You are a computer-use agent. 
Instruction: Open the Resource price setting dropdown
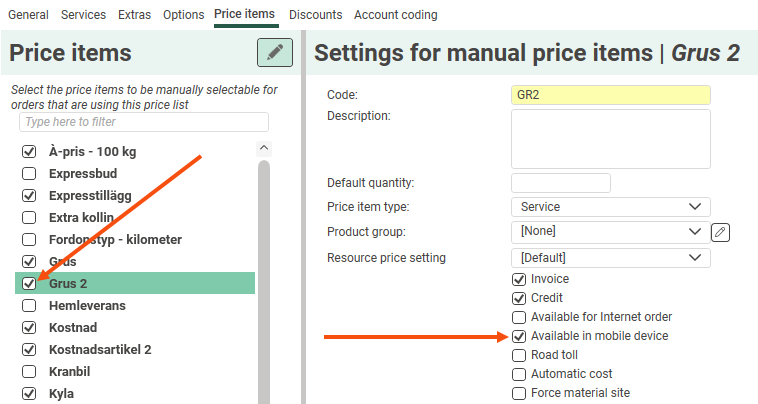click(610, 258)
